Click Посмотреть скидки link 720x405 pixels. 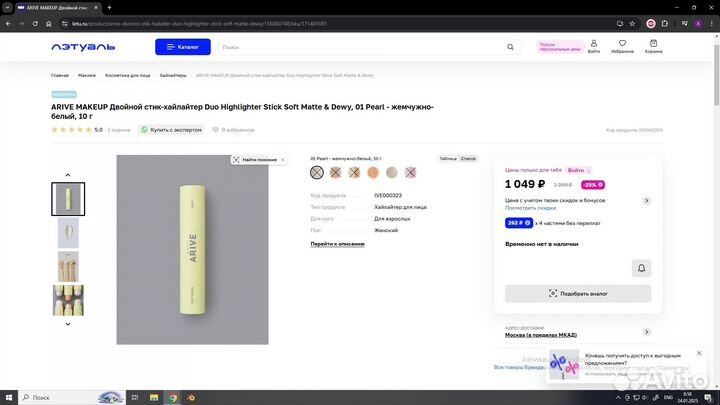(530, 208)
